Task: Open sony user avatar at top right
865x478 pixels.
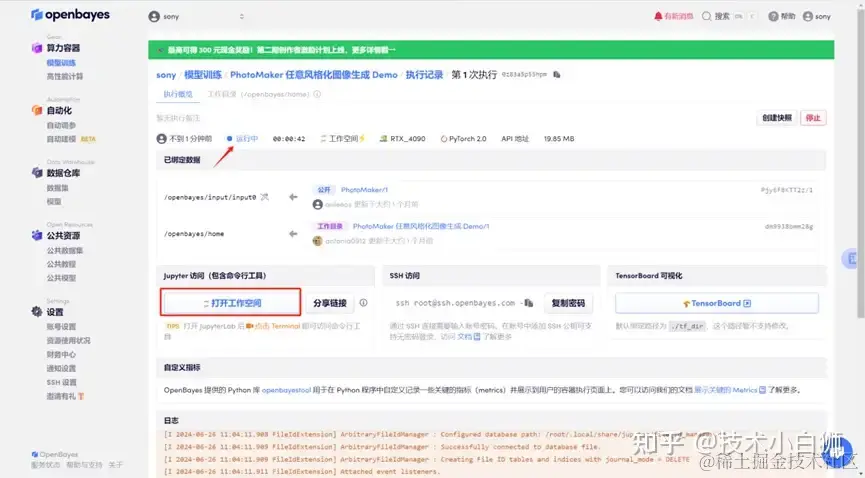Action: (808, 17)
